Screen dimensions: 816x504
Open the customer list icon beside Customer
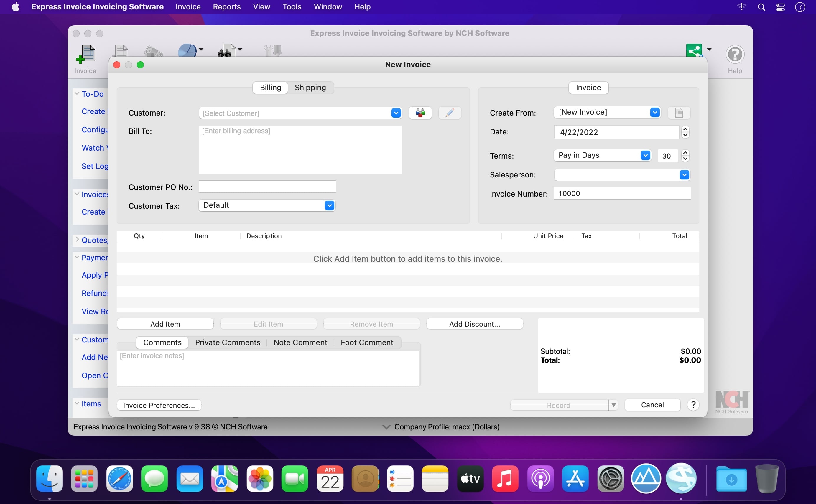pos(420,113)
